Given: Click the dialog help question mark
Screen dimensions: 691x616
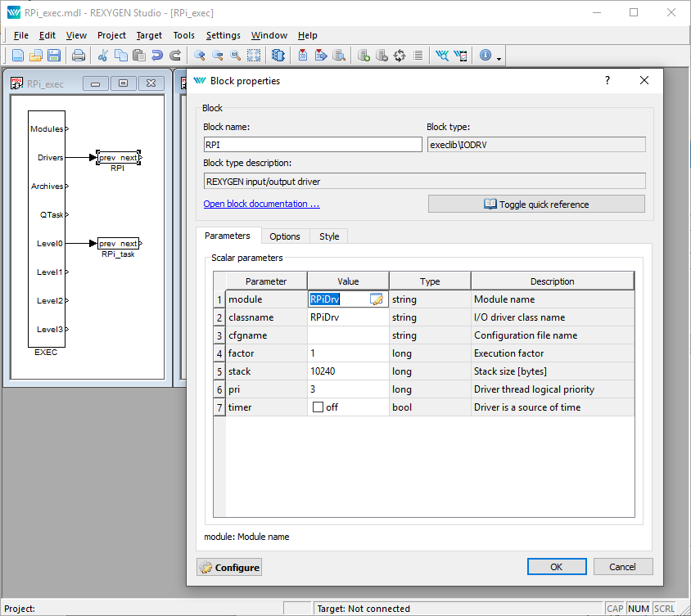Looking at the screenshot, I should click(607, 80).
